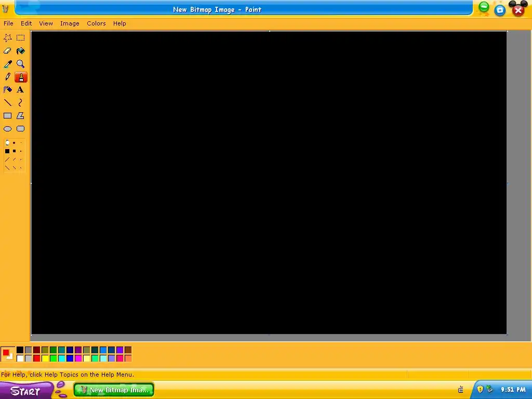Viewport: 532px width, 399px height.
Task: Pick the black color swatch
Action: (x=20, y=350)
